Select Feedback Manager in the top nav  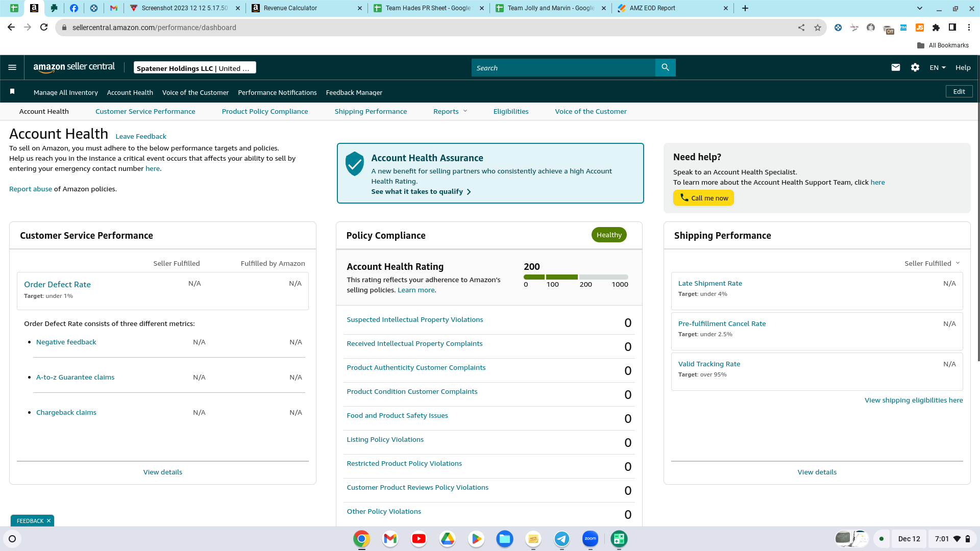[x=354, y=92]
